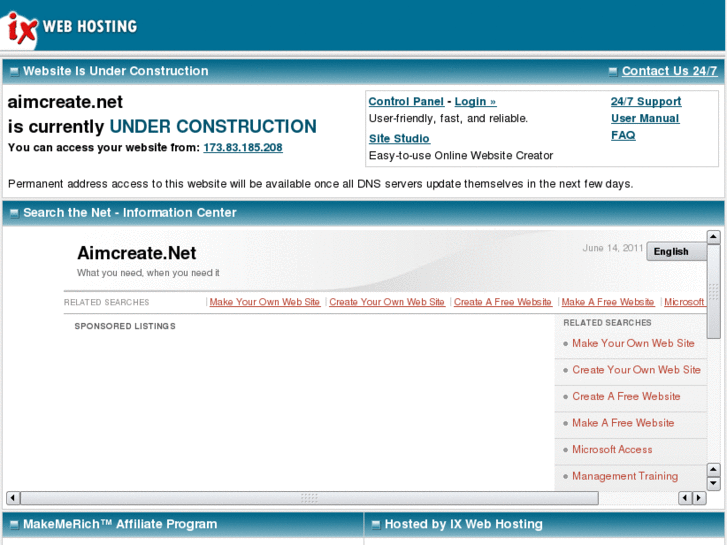Click the top bar Microsoft link

[x=684, y=302]
